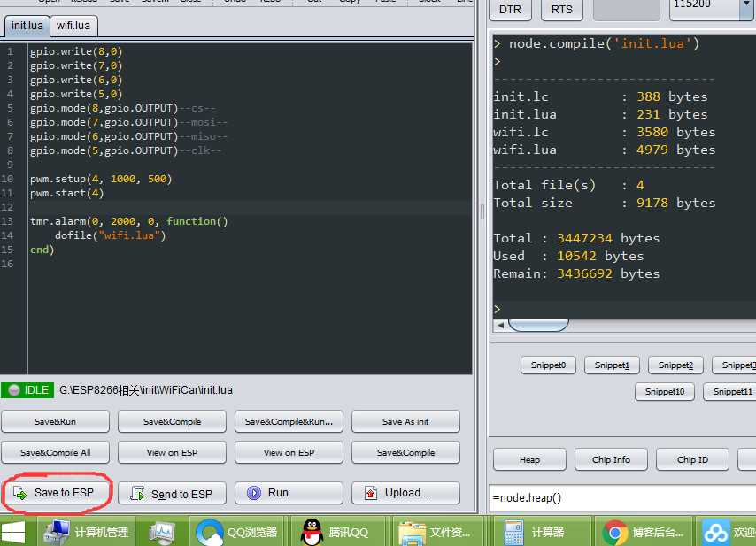The height and width of the screenshot is (546, 756).
Task: Click the Snippet0 button
Action: [548, 365]
